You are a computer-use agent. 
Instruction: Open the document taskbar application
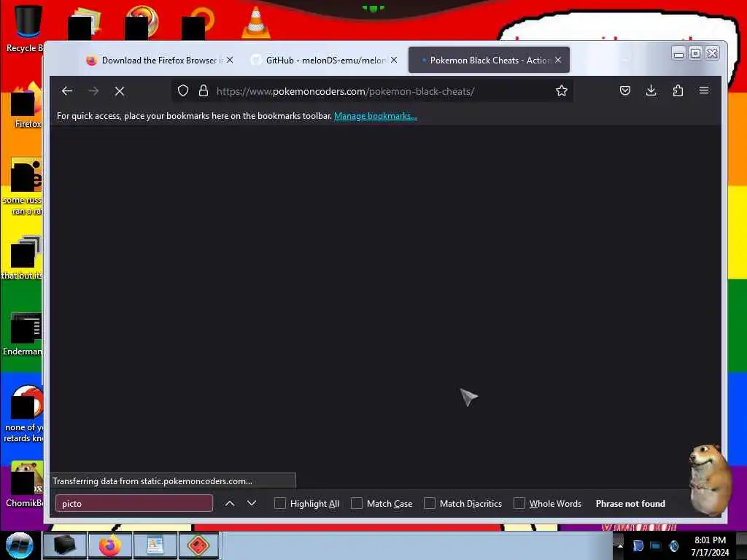(155, 545)
